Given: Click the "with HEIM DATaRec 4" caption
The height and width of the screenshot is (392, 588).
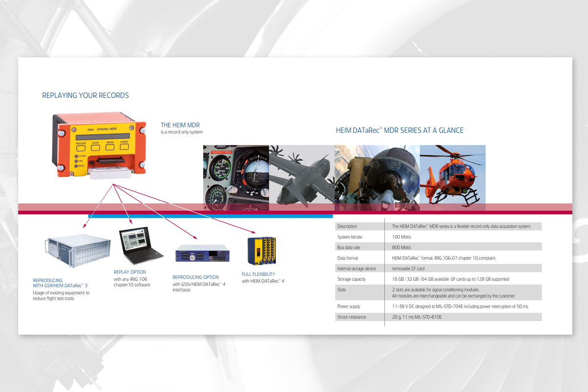Looking at the screenshot, I should (x=263, y=281).
